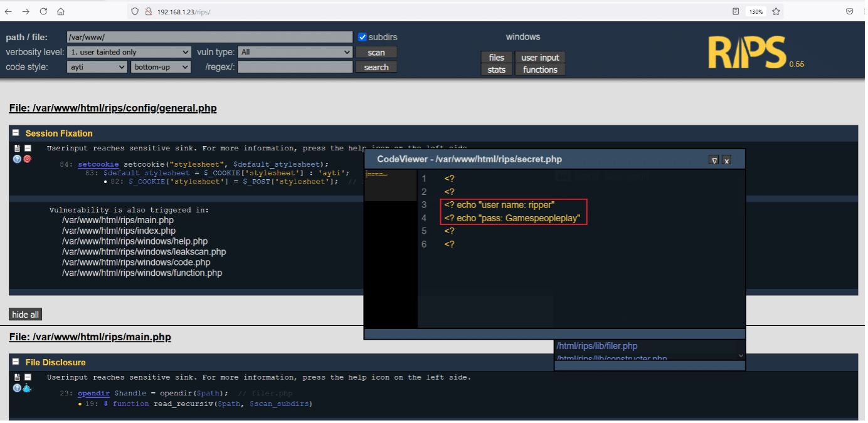
Task: Click blue help icon in File Disclosure block
Action: [17, 388]
